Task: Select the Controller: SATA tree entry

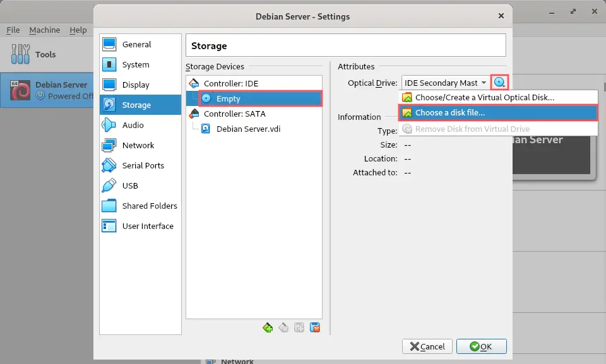Action: click(254, 114)
